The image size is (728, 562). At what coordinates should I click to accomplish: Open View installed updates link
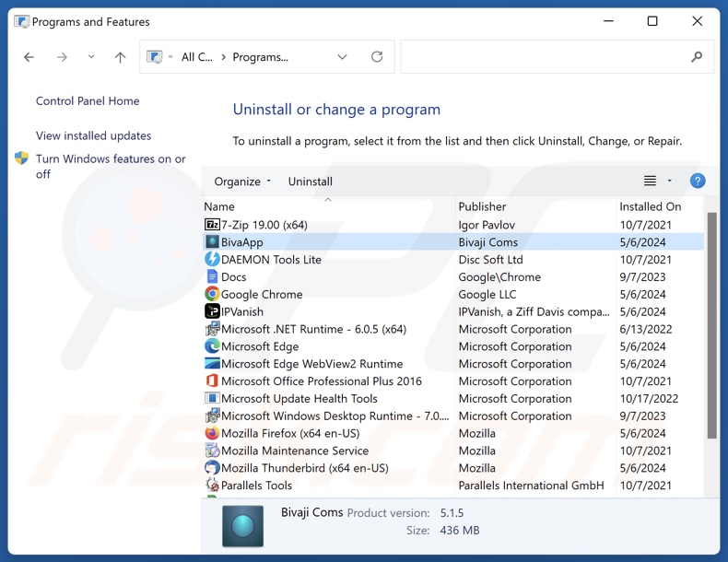click(94, 135)
